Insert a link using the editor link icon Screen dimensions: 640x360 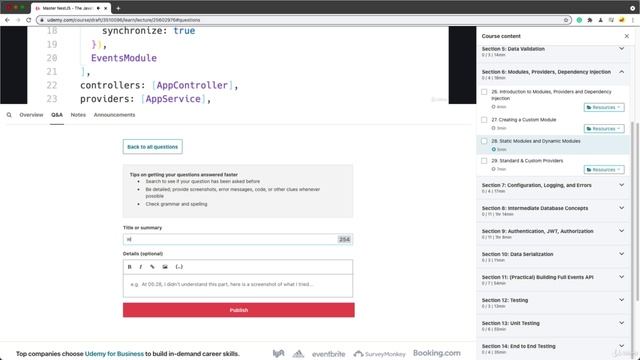click(x=152, y=267)
